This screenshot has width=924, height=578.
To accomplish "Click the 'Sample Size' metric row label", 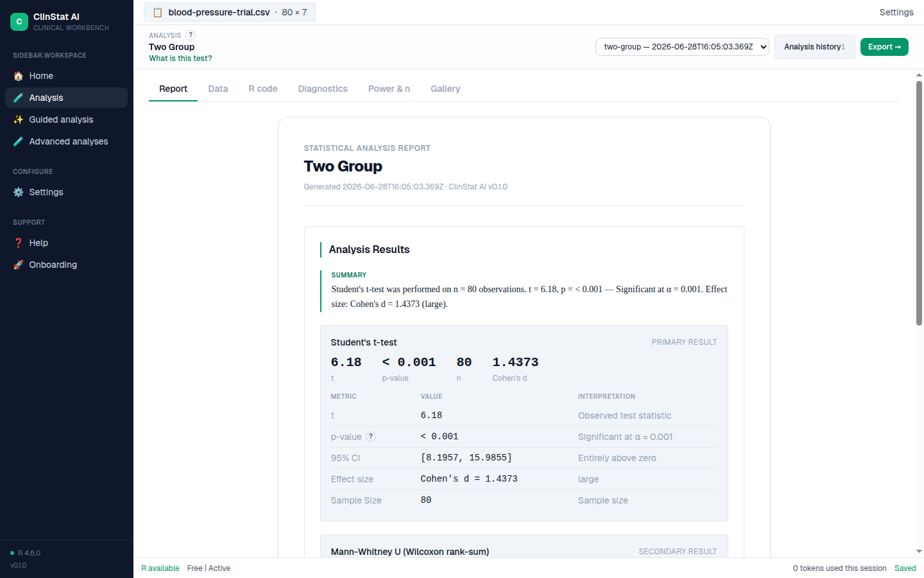I will coord(356,500).
